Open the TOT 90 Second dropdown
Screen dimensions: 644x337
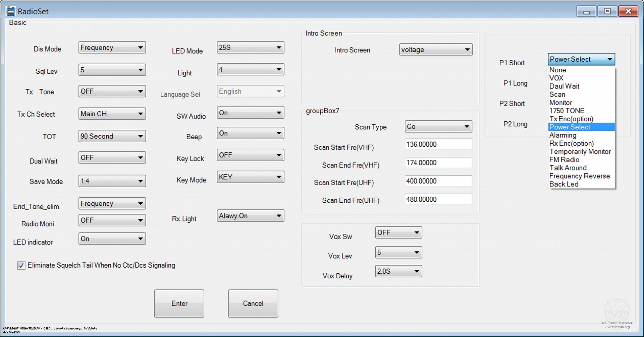pos(112,136)
